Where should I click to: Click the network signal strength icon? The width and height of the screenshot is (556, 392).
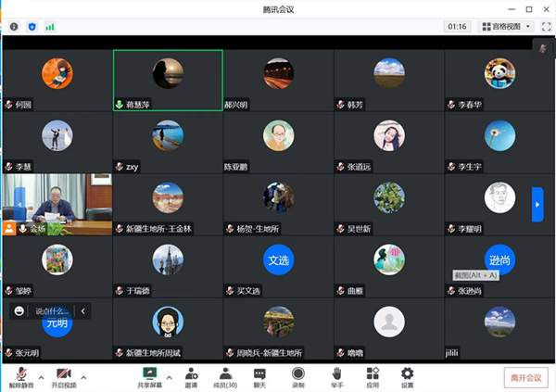point(50,27)
